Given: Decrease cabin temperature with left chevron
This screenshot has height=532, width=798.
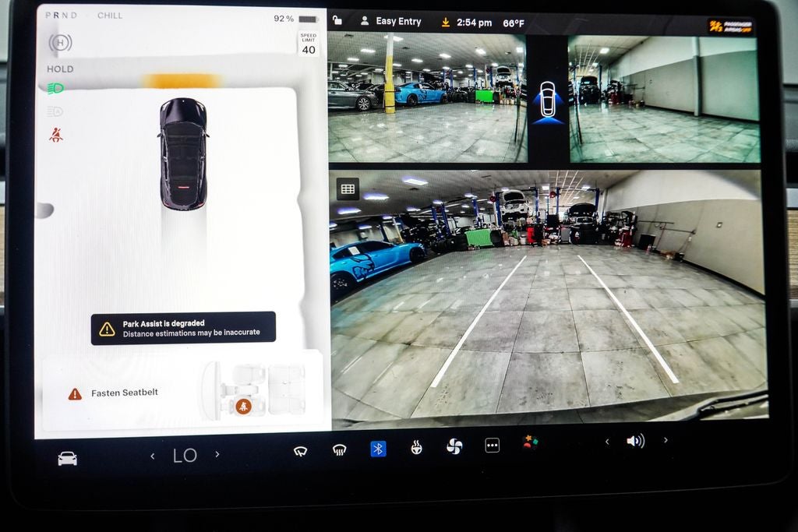Looking at the screenshot, I should pos(153,456).
